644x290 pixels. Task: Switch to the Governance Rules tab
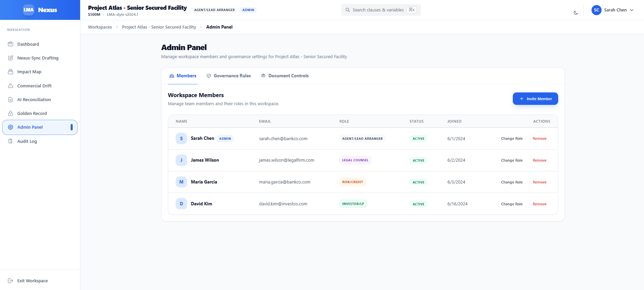(229, 76)
